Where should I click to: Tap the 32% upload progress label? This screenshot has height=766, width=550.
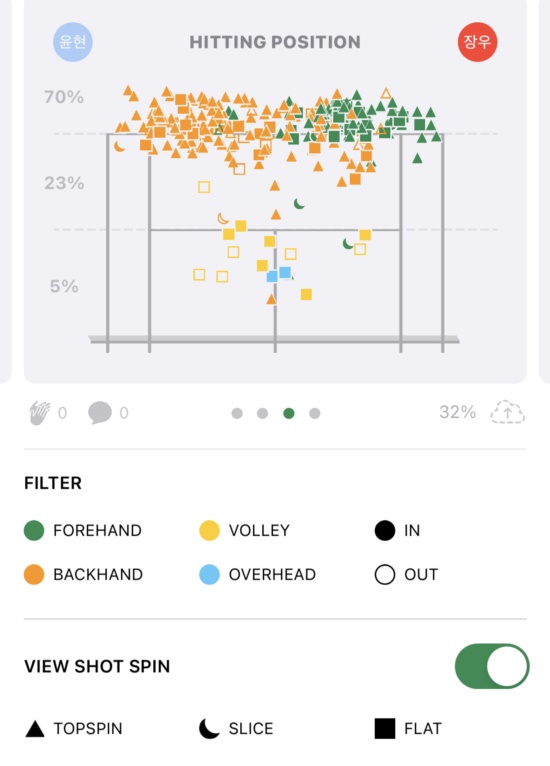coord(457,412)
